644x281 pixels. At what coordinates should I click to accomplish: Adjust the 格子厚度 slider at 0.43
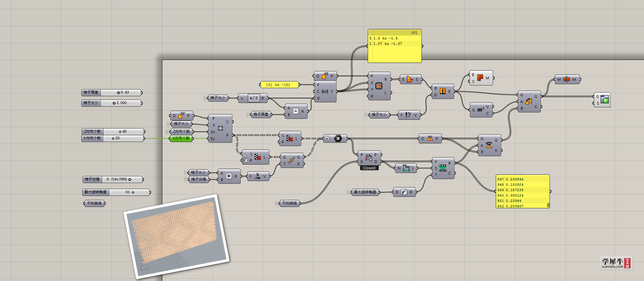click(112, 93)
